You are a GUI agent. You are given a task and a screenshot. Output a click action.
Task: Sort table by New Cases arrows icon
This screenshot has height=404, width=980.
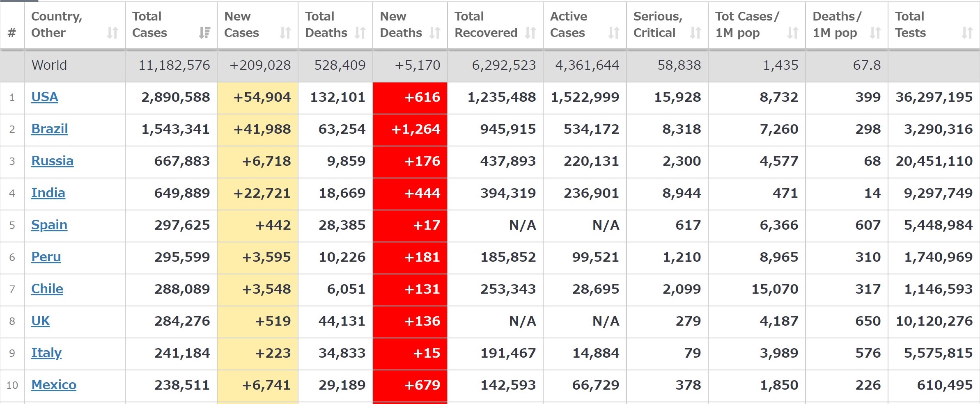click(285, 33)
